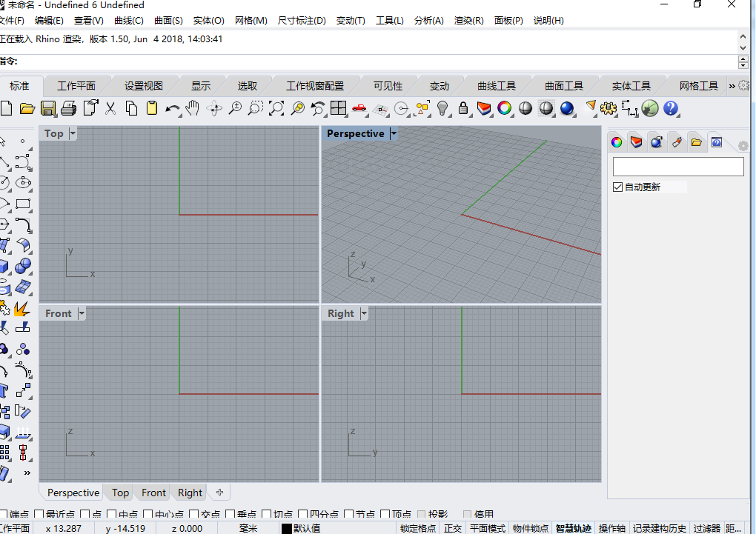756x534 pixels.
Task: Open Help with the question mark icon
Action: pyautogui.click(x=671, y=109)
